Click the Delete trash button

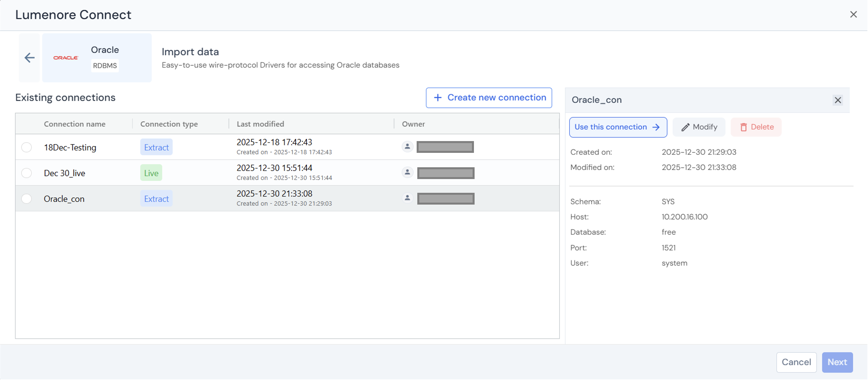coord(756,127)
